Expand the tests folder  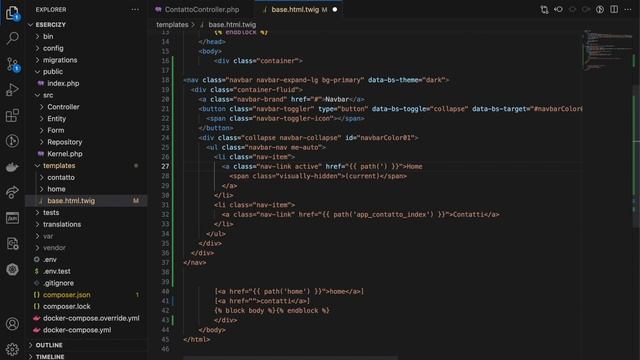point(51,213)
